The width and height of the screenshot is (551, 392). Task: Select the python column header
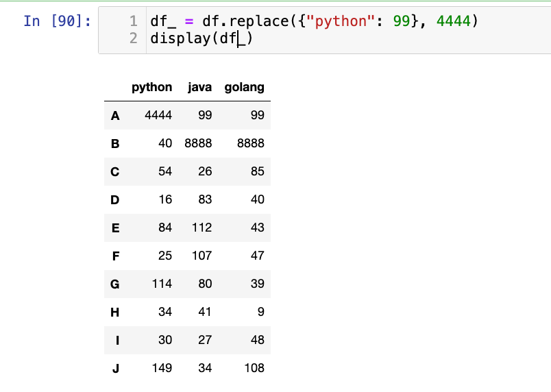point(152,87)
